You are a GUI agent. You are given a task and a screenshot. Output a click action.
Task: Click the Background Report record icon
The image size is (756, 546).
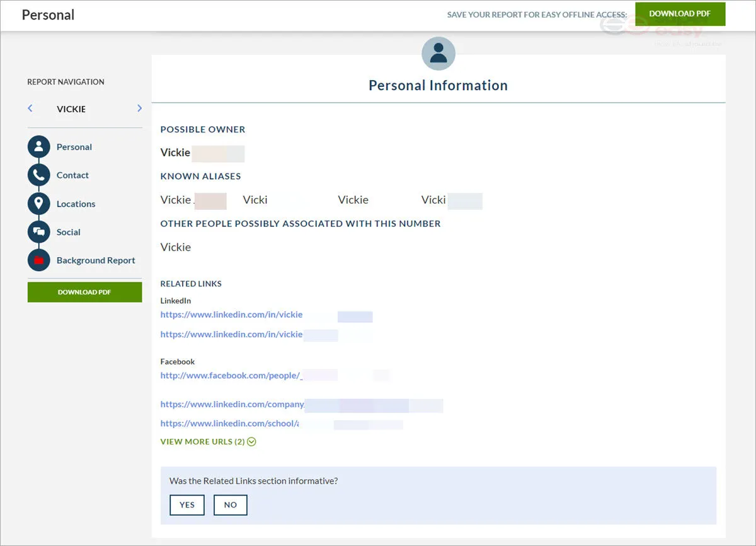[x=38, y=260]
